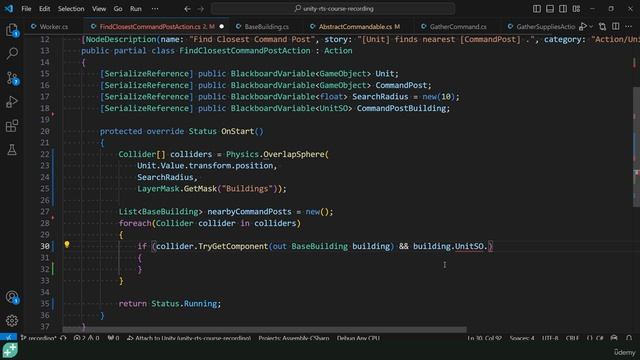This screenshot has width=640, height=360.
Task: Open the Go menu
Action: coord(118,9)
